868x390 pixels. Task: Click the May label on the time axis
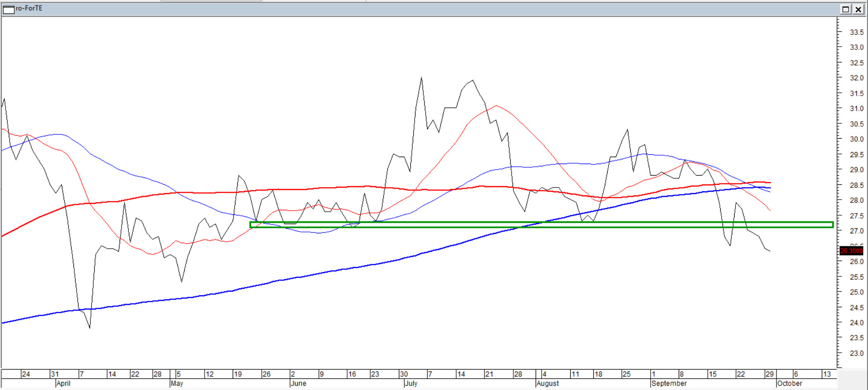177,384
